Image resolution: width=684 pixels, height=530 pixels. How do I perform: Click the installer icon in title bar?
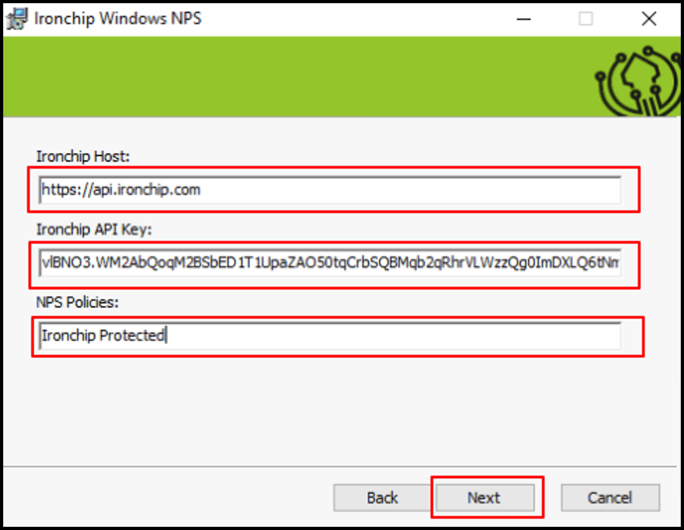coord(17,19)
